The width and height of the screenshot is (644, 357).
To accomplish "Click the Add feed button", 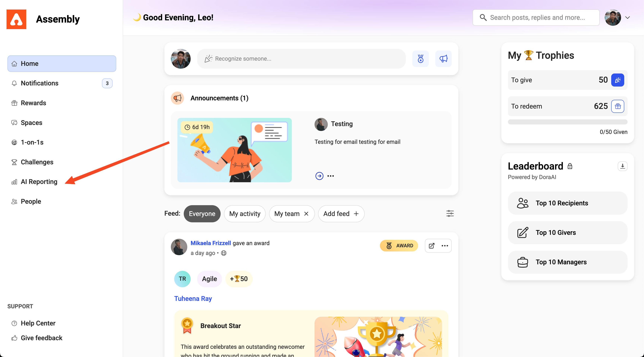I will (x=341, y=214).
